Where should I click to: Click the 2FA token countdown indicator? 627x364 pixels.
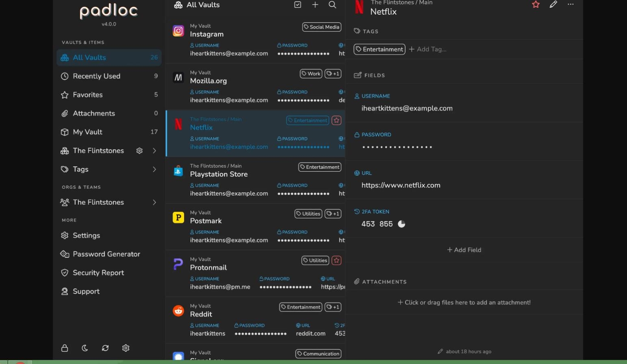(x=401, y=224)
